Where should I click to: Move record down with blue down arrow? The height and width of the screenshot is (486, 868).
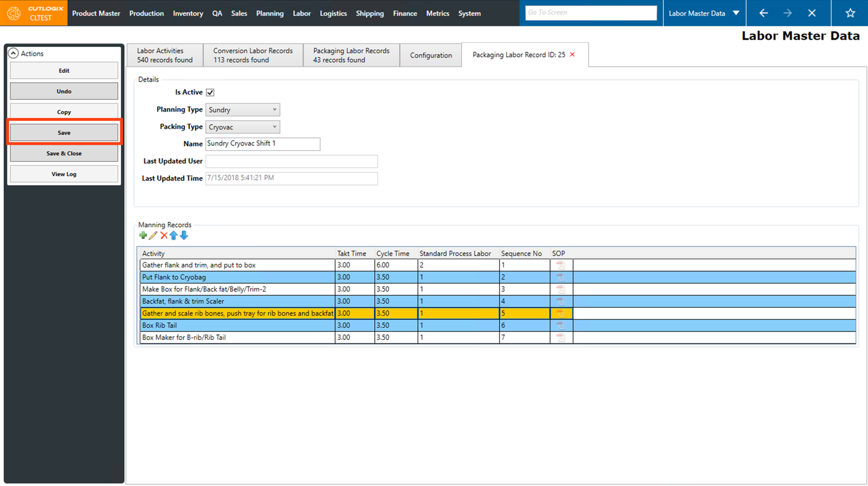tap(184, 235)
